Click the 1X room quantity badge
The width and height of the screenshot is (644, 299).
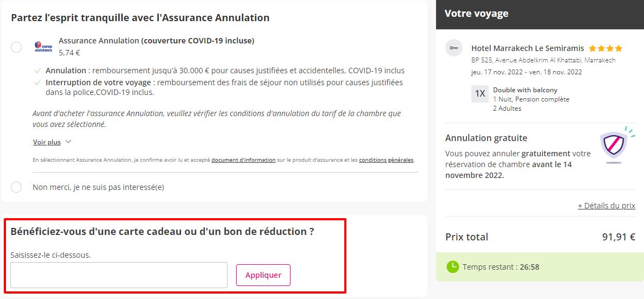480,93
